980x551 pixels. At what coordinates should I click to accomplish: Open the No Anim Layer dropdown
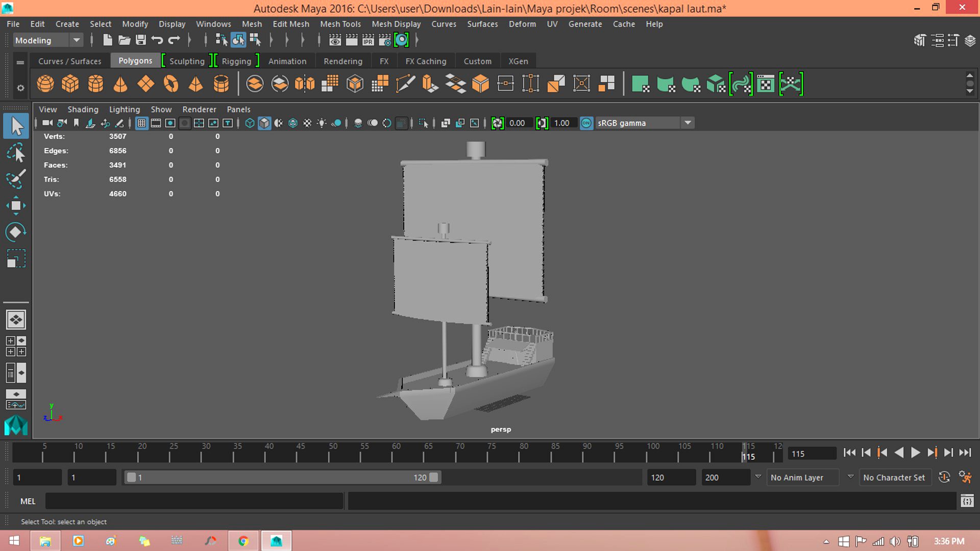803,477
